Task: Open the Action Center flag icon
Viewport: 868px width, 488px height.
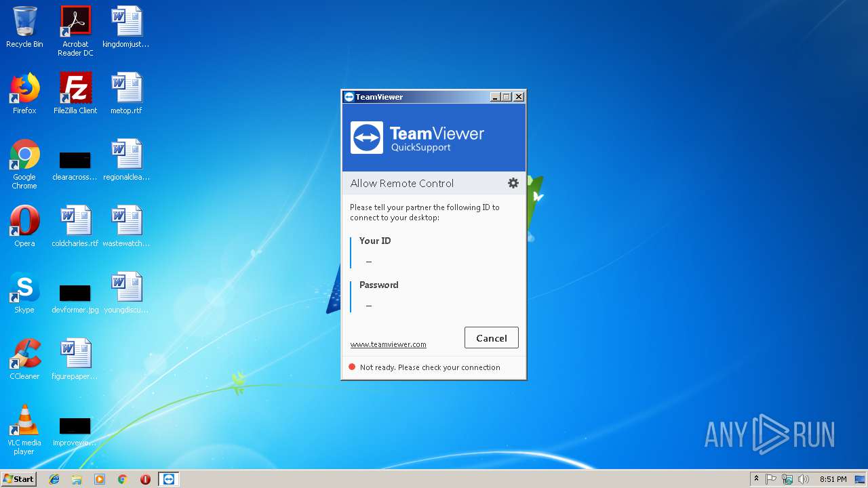Action: pos(771,479)
